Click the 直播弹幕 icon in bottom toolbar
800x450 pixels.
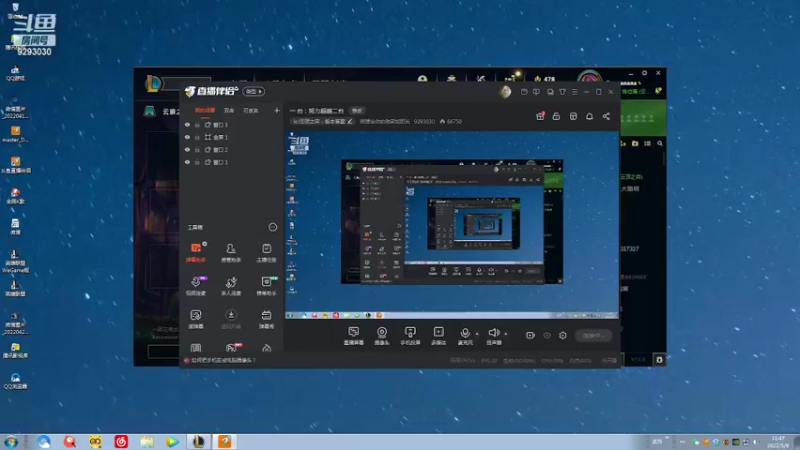click(354, 336)
